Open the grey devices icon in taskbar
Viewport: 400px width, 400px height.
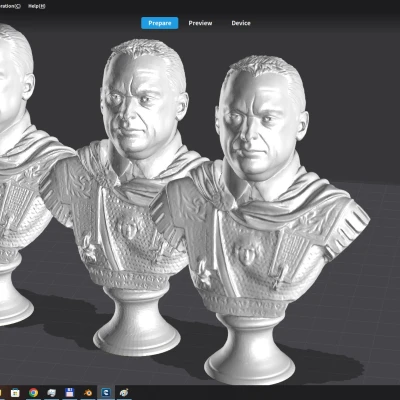51,392
